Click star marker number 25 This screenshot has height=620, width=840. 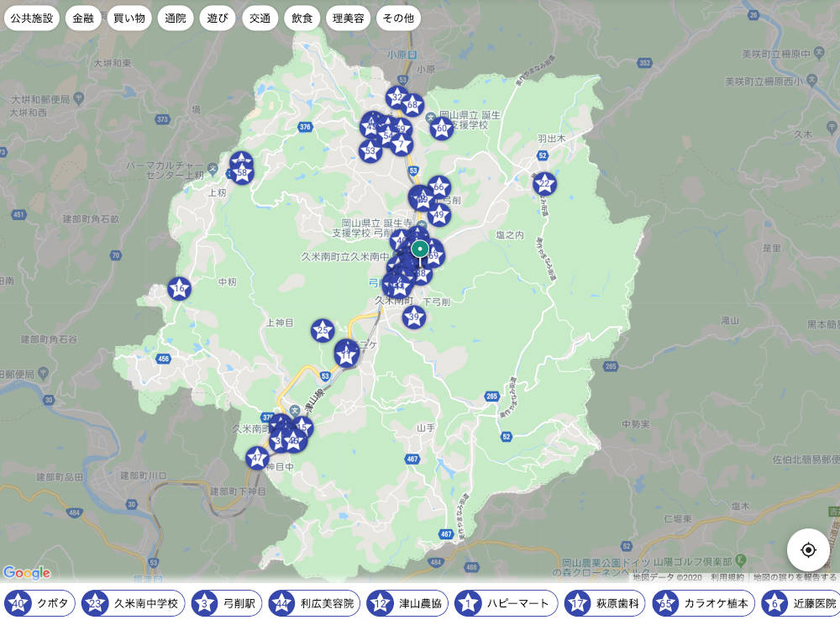pyautogui.click(x=323, y=330)
